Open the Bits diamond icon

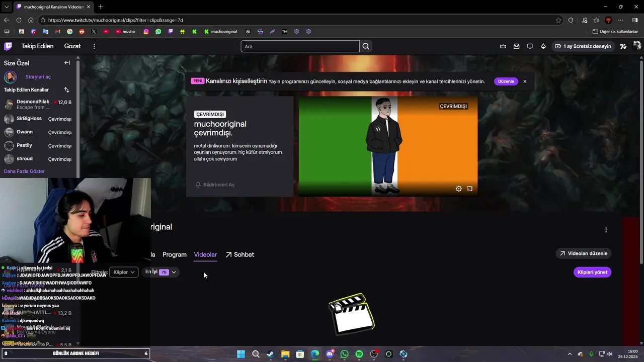[x=543, y=46]
